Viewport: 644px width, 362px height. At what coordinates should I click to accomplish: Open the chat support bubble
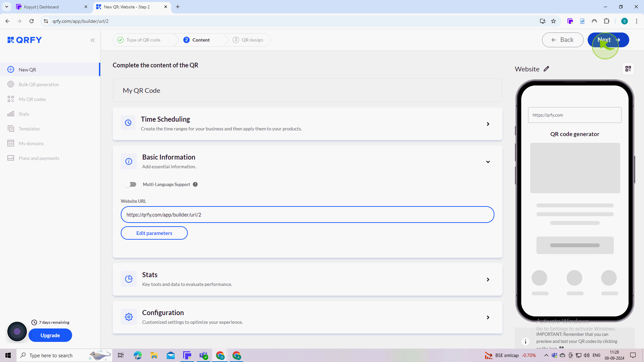[x=17, y=331]
